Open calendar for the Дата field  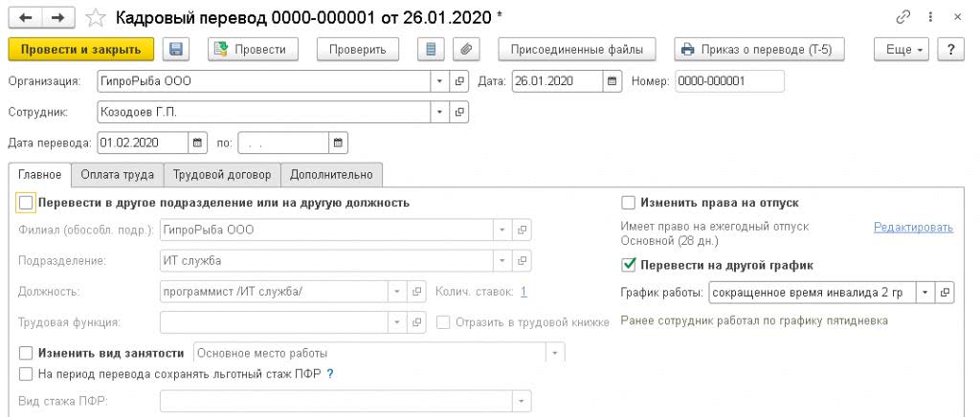[x=611, y=81]
